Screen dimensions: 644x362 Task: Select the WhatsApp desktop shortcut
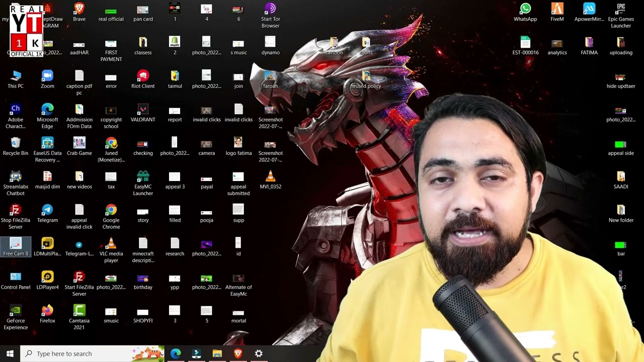[525, 13]
